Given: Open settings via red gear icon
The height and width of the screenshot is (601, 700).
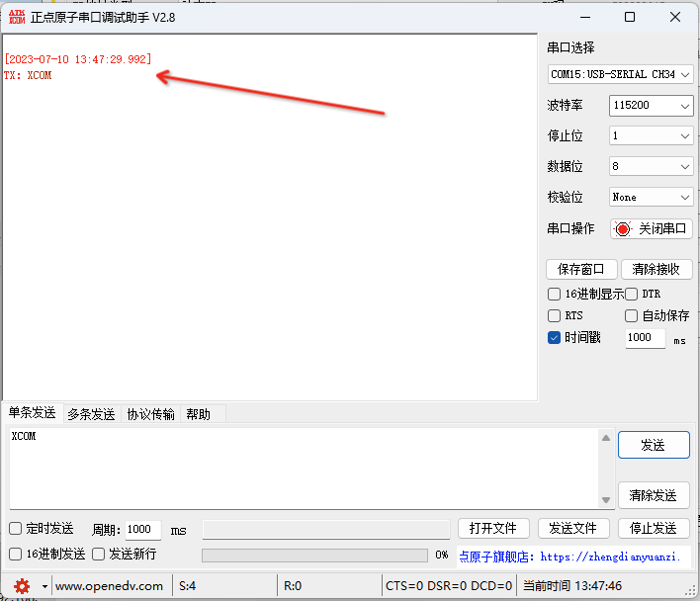Looking at the screenshot, I should (x=22, y=586).
